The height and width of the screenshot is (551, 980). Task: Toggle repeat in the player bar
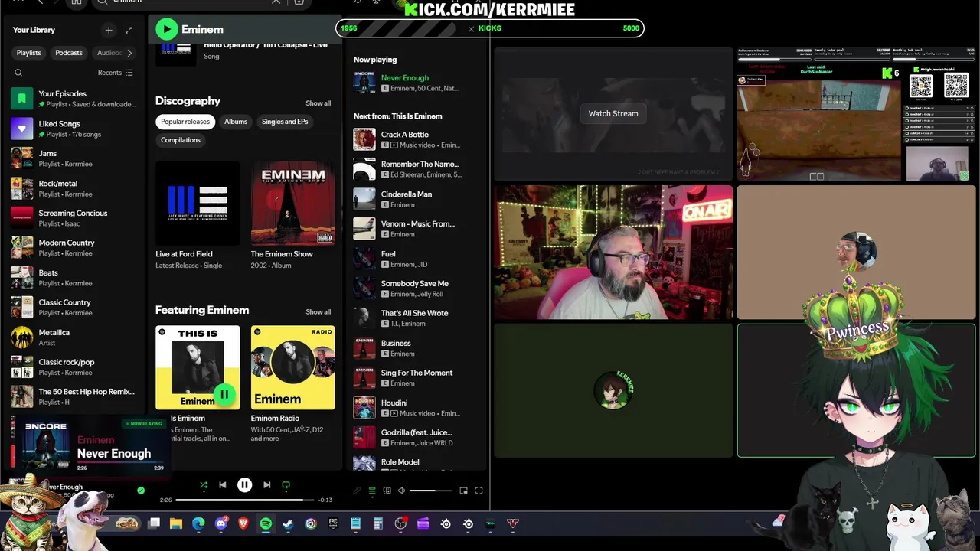(x=286, y=485)
